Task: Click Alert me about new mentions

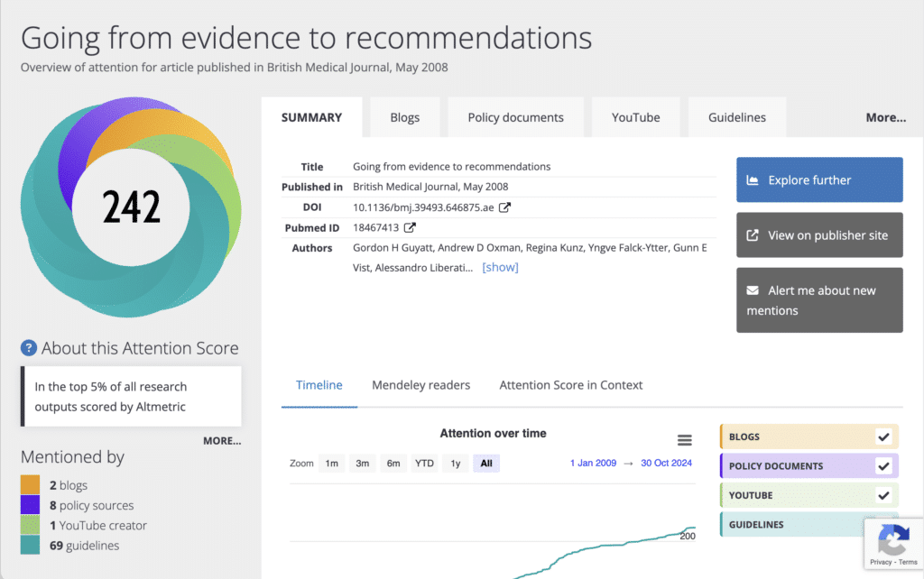Action: coord(819,300)
